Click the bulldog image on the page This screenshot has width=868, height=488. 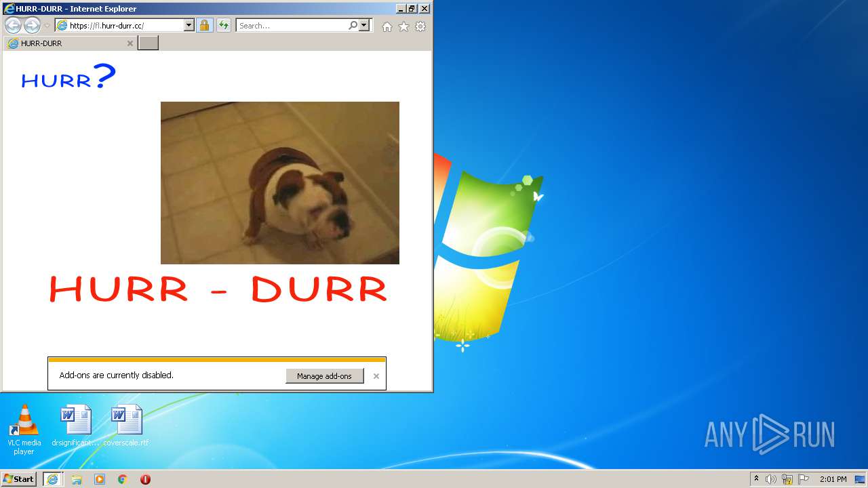point(280,183)
